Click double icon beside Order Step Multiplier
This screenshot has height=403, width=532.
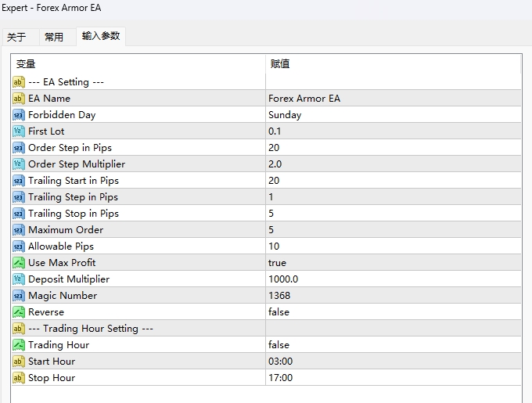[19, 164]
